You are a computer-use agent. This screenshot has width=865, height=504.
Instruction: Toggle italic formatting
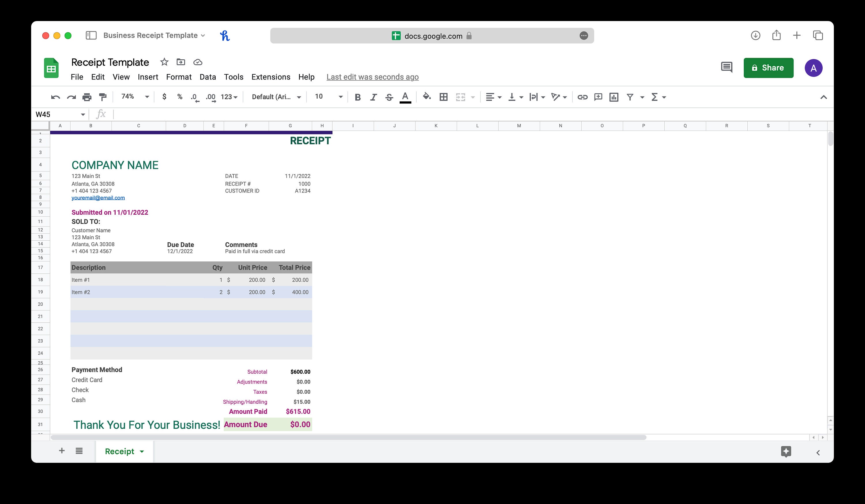[x=373, y=97]
